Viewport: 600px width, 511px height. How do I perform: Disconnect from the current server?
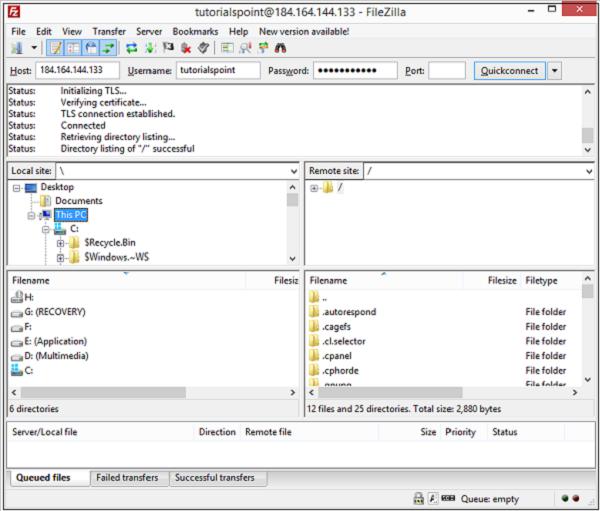(x=186, y=48)
